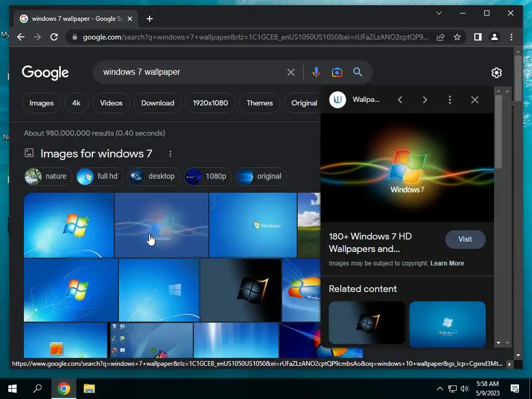Open Images for windows 7 heading
Image resolution: width=532 pixels, height=399 pixels.
coord(96,154)
